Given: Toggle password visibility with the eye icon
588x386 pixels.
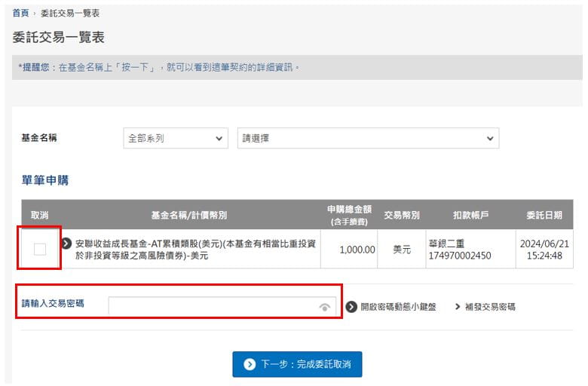Looking at the screenshot, I should 324,307.
